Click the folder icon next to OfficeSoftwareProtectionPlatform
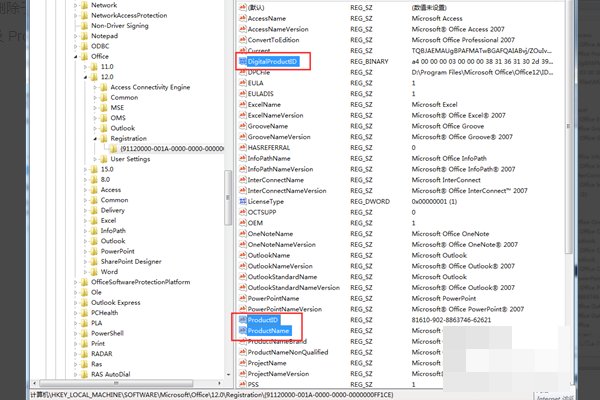 84,282
